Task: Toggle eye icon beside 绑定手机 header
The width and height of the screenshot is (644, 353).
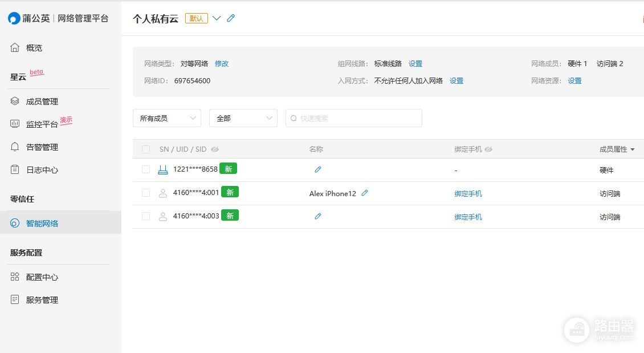Action: click(488, 149)
